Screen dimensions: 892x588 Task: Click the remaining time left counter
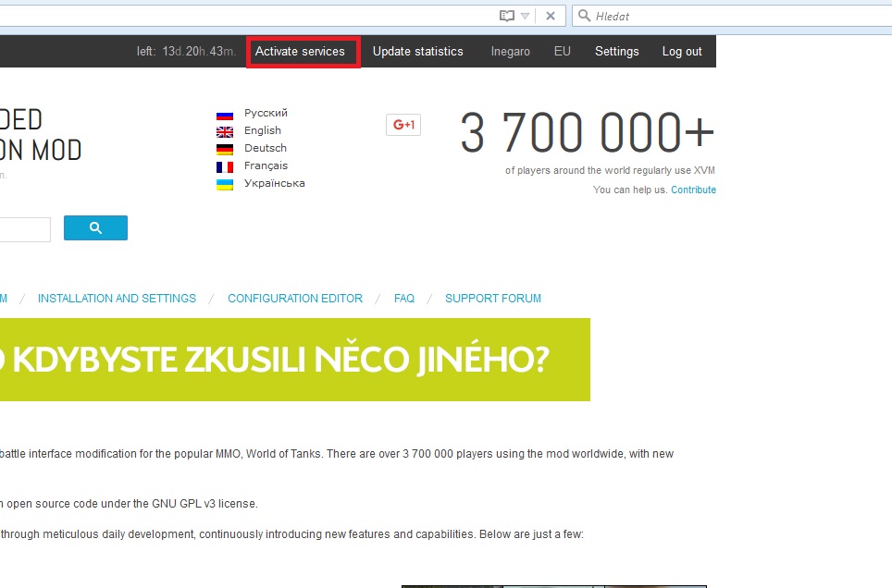(186, 51)
